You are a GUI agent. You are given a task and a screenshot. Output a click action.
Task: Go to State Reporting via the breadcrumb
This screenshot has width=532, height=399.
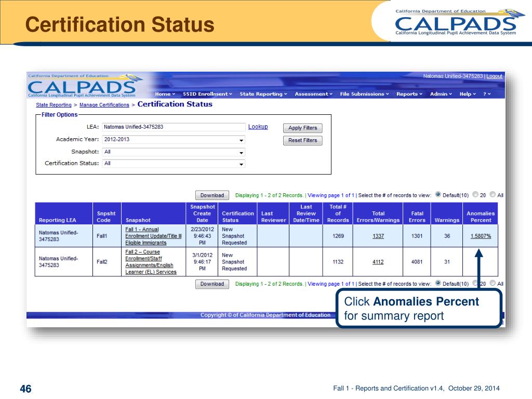pyautogui.click(x=54, y=105)
